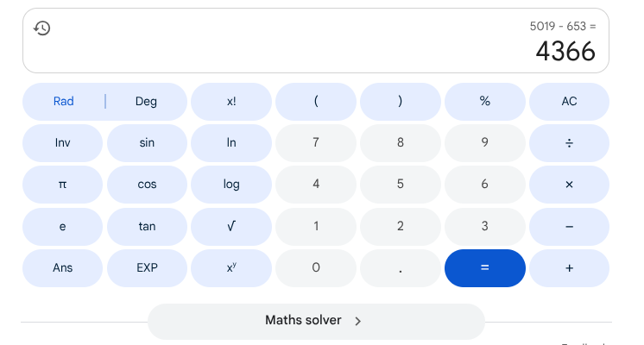Open the calculation history icon
The width and height of the screenshot is (644, 345).
point(41,28)
